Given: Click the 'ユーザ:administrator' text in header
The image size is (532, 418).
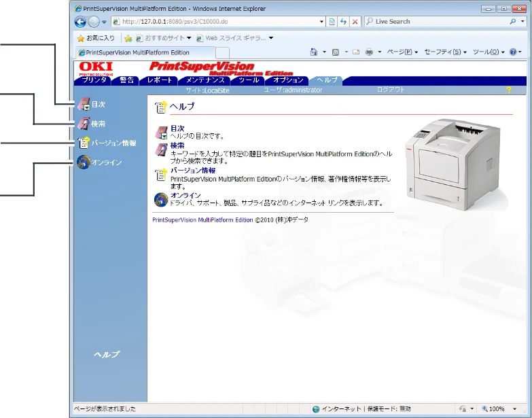Looking at the screenshot, I should (293, 90).
